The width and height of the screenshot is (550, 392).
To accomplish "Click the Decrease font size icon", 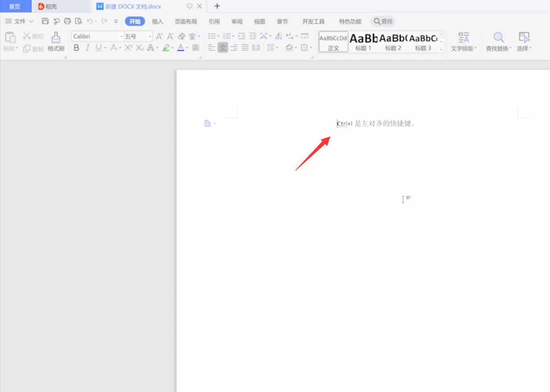I will [x=170, y=36].
